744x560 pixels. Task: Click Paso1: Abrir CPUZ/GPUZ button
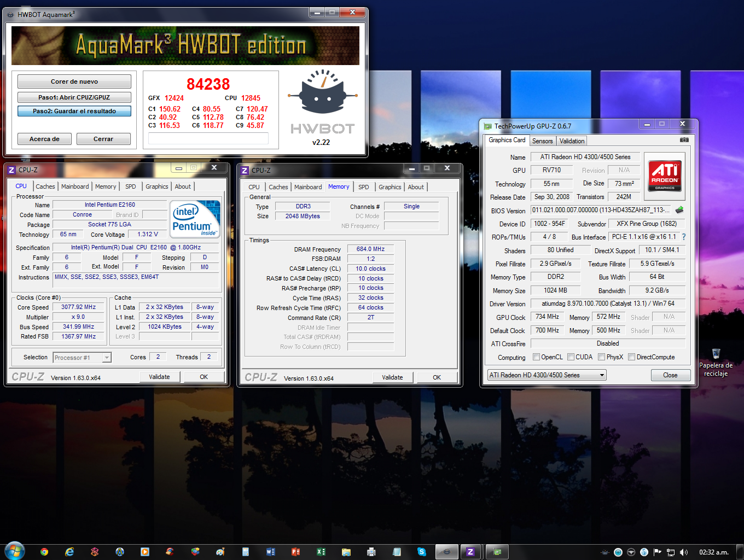click(x=74, y=97)
